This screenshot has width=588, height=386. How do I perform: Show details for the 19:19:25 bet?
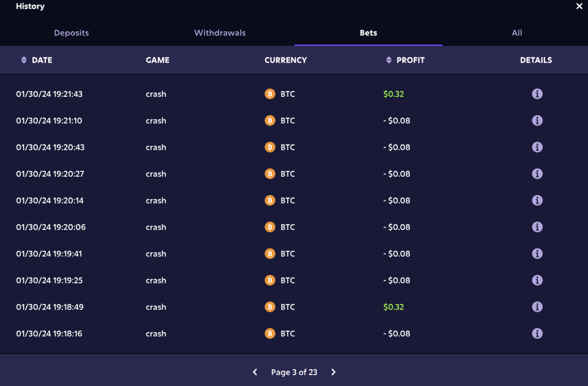click(537, 280)
